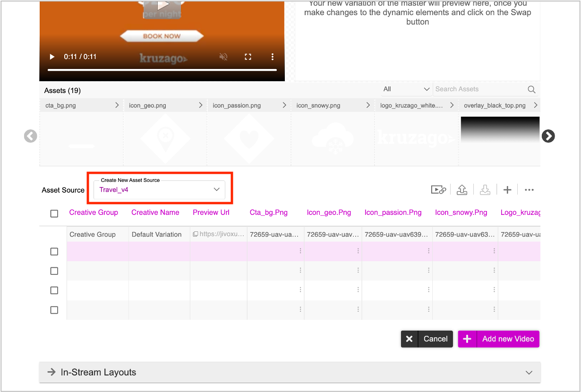Image resolution: width=581 pixels, height=392 pixels.
Task: Focus the Search Assets field
Action: coord(479,89)
